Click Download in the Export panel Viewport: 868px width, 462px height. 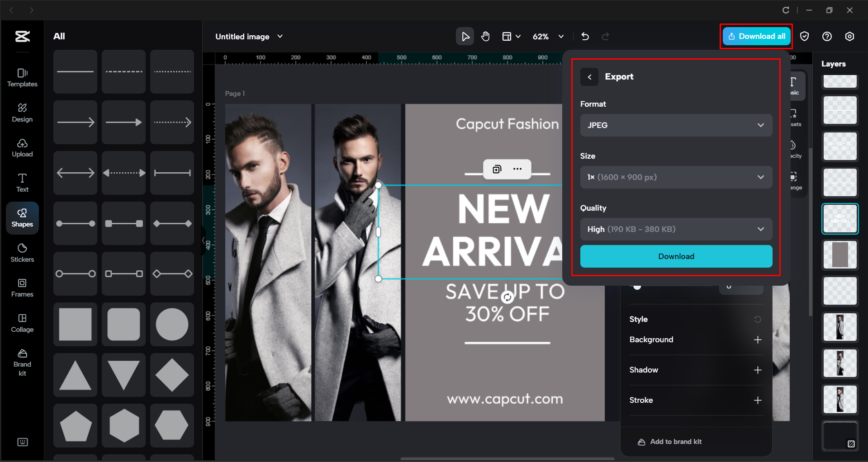676,256
